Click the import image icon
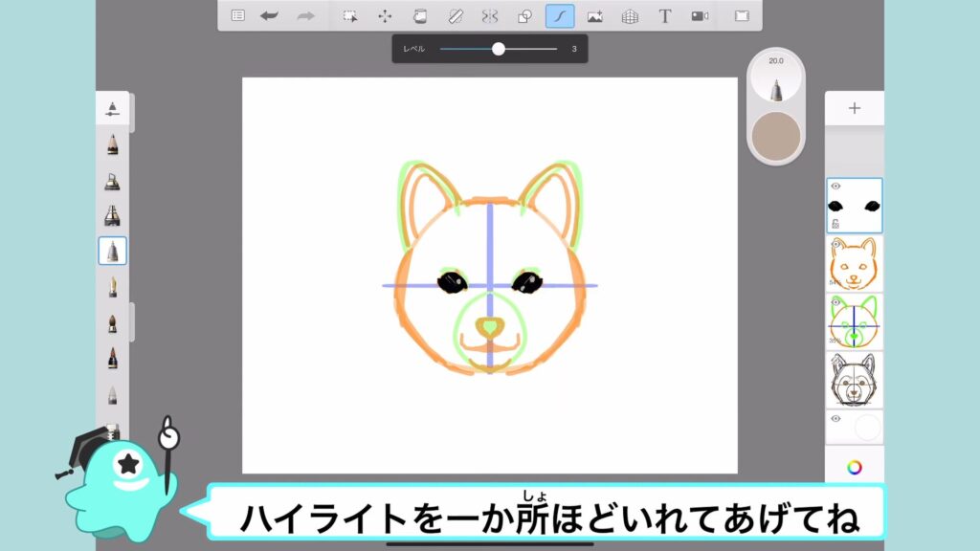The image size is (980, 551). [594, 16]
